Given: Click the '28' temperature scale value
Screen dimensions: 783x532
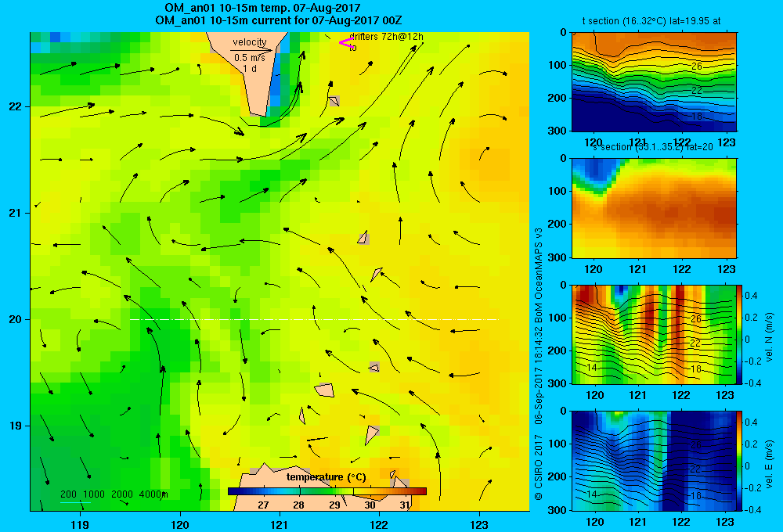Looking at the screenshot, I should point(298,505).
